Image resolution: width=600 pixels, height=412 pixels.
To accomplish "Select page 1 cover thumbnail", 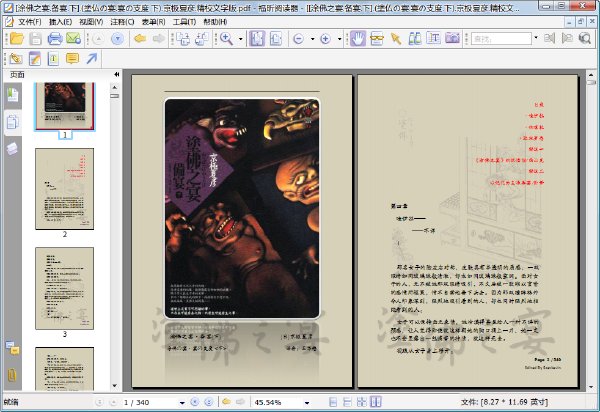I will 65,106.
